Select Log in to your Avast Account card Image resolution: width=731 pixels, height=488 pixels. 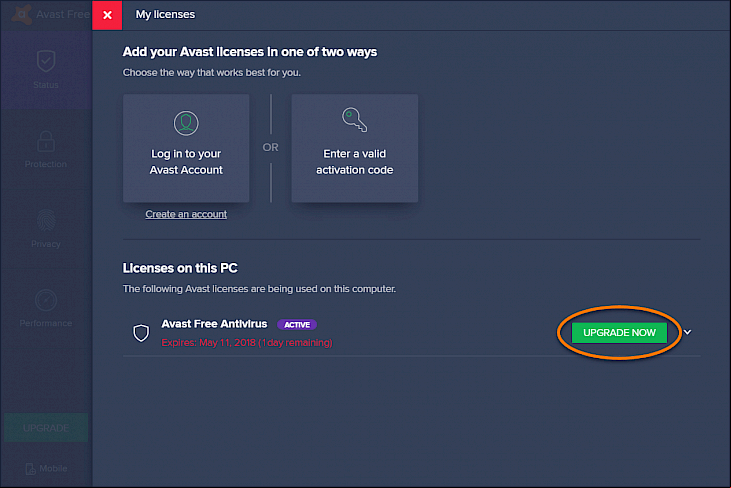click(186, 148)
